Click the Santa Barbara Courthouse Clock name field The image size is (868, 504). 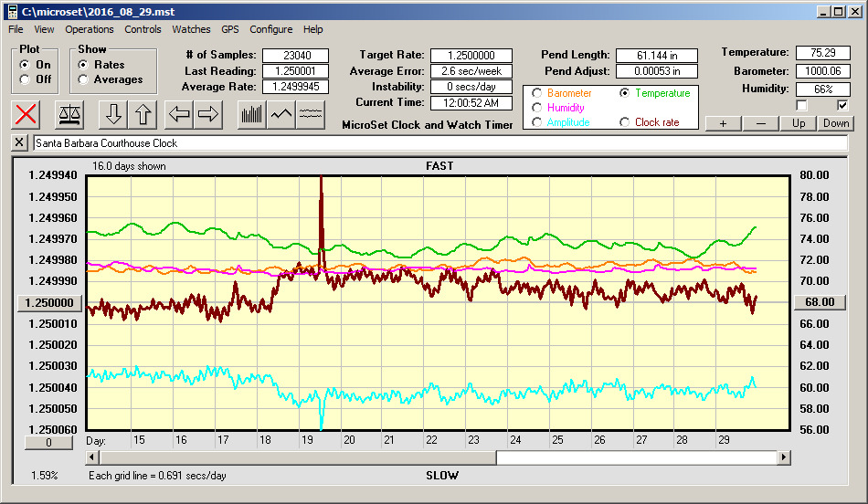click(440, 143)
